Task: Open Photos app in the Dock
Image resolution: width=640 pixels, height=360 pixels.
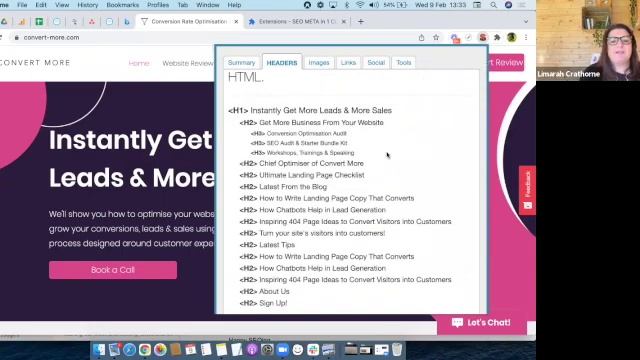Action: (160, 350)
